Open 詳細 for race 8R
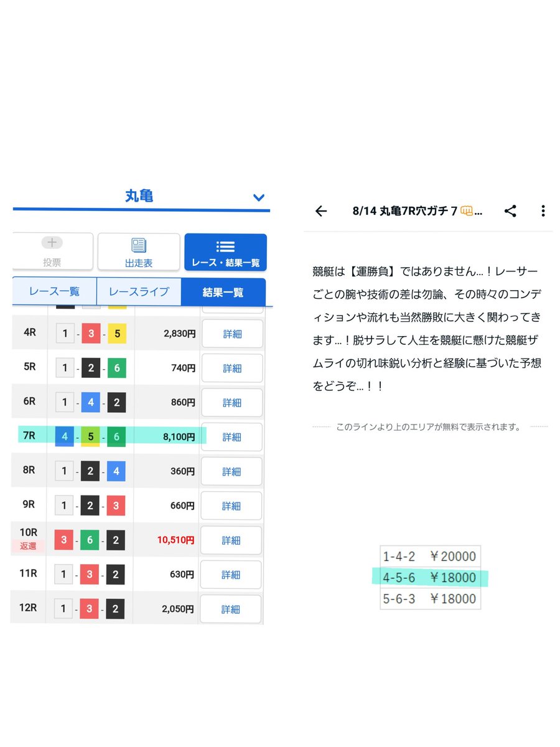560x747 pixels. click(232, 472)
